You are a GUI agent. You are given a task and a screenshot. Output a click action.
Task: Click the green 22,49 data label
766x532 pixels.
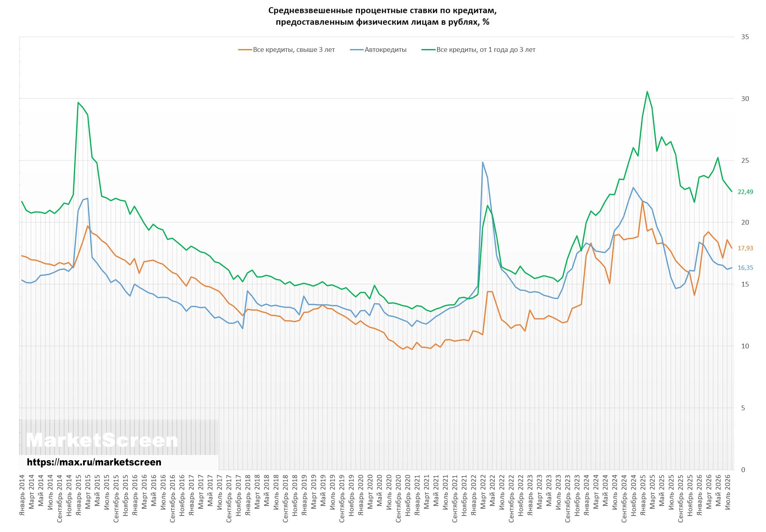pyautogui.click(x=745, y=192)
